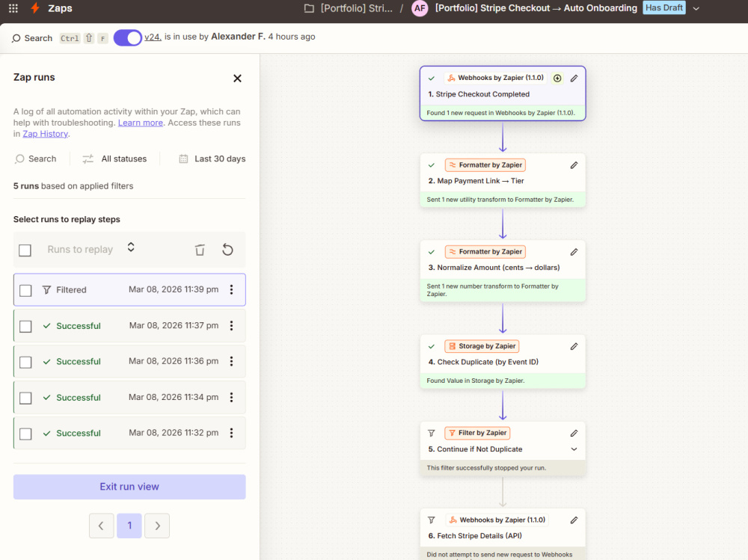
Task: Edit step 3 Normalize Amount pencil
Action: [x=574, y=252]
